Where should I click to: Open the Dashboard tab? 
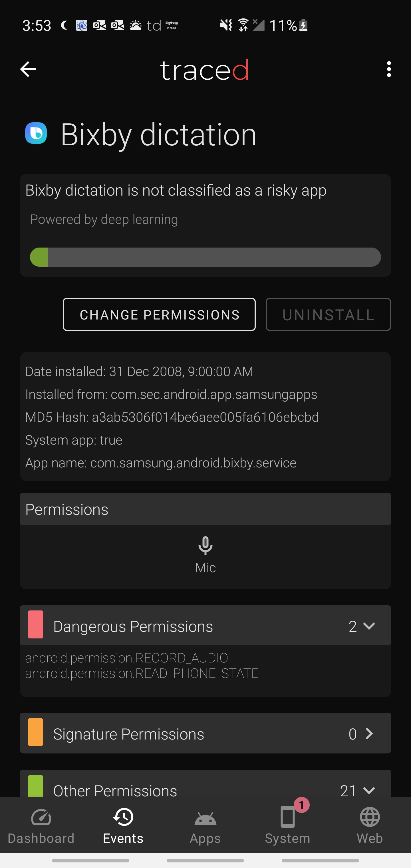[x=41, y=825]
